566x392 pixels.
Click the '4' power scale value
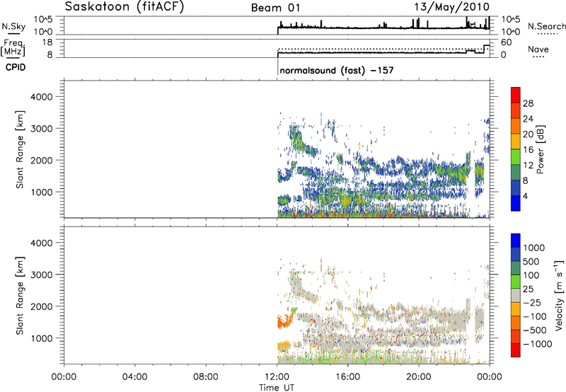(525, 196)
